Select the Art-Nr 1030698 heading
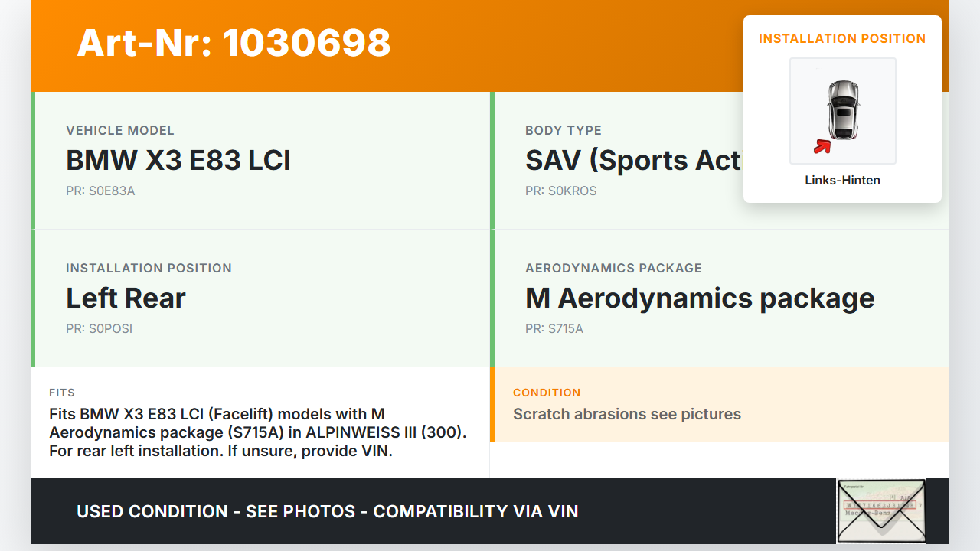This screenshot has width=980, height=551. tap(234, 43)
